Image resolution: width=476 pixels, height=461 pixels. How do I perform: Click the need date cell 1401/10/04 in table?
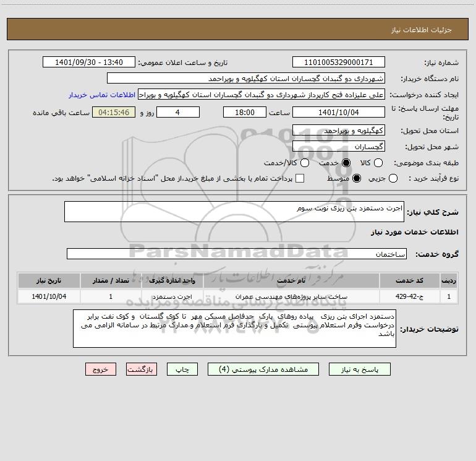pyautogui.click(x=49, y=296)
